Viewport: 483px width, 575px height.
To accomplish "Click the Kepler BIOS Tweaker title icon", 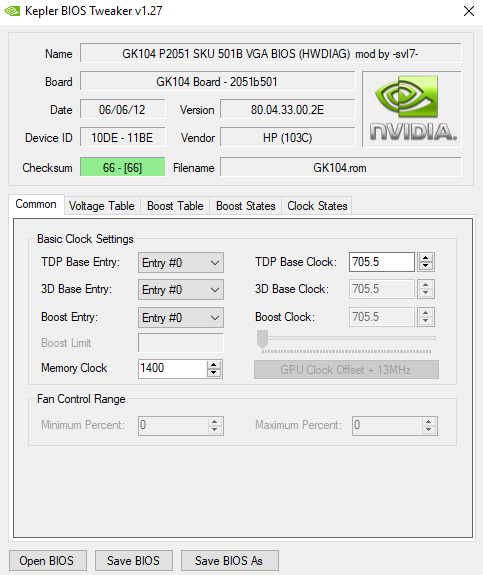I will [x=12, y=11].
